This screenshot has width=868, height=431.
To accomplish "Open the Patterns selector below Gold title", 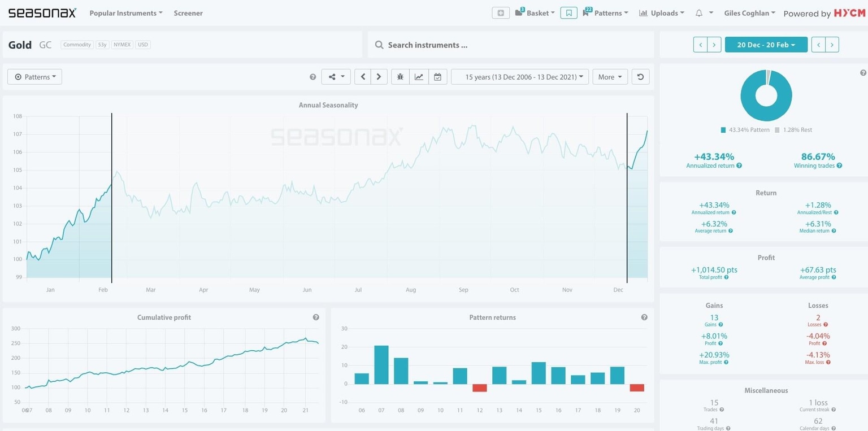I will click(34, 77).
